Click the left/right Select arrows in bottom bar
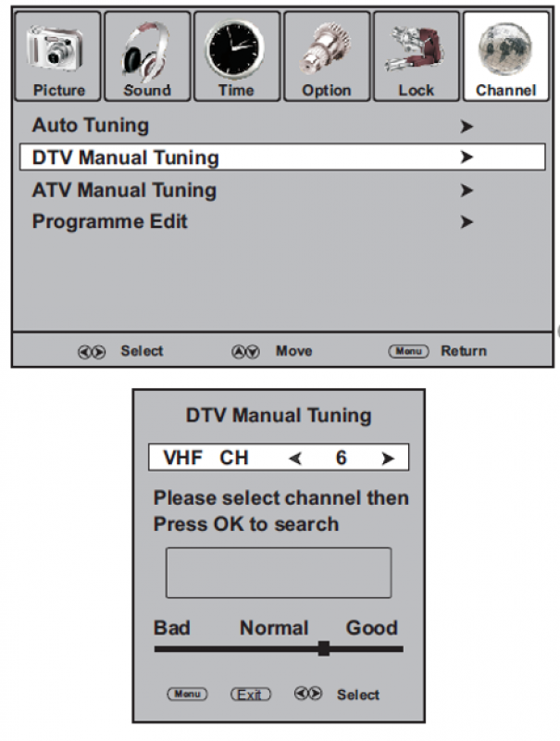 click(x=92, y=352)
